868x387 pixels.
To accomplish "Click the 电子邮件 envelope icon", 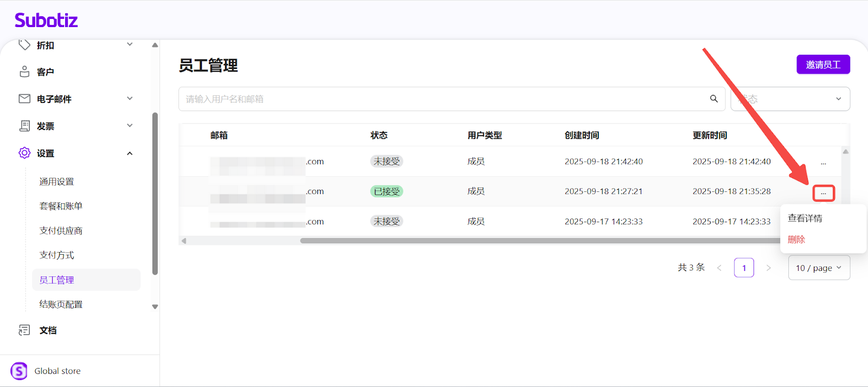I will 24,99.
